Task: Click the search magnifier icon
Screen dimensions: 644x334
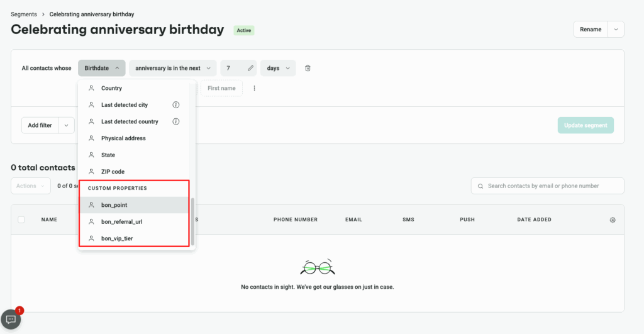Action: click(x=481, y=186)
